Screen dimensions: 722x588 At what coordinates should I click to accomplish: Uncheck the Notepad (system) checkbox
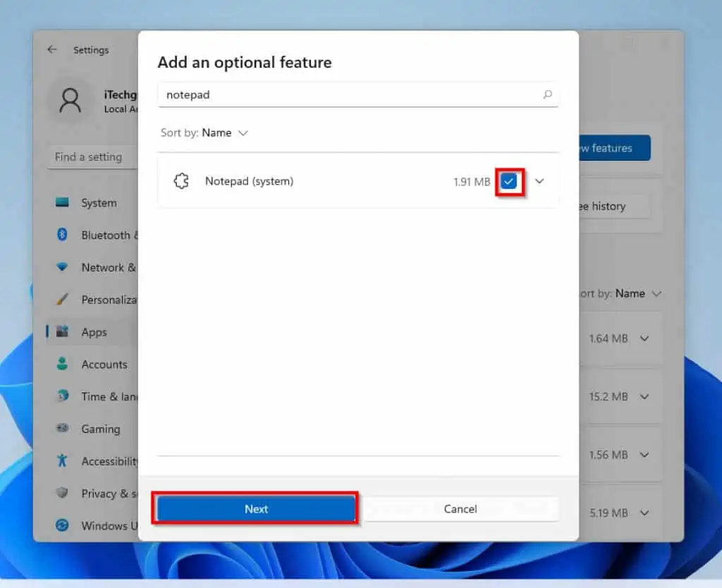click(509, 182)
